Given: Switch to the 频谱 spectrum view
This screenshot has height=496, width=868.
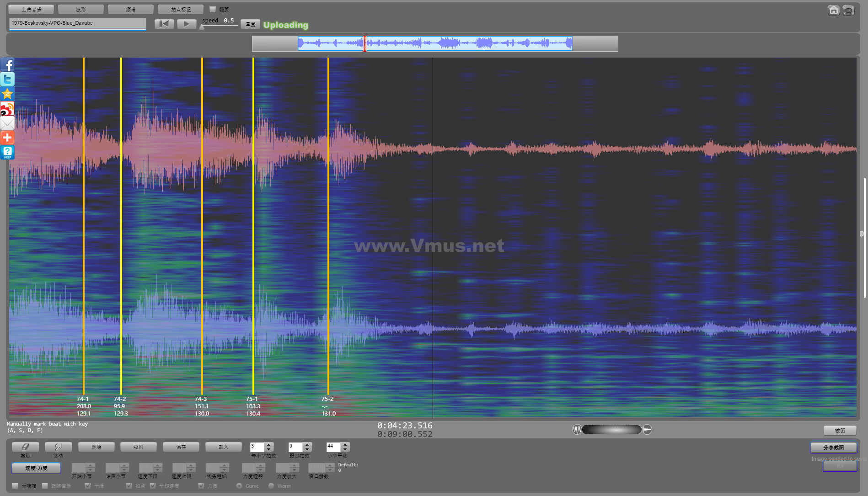Looking at the screenshot, I should coord(131,9).
